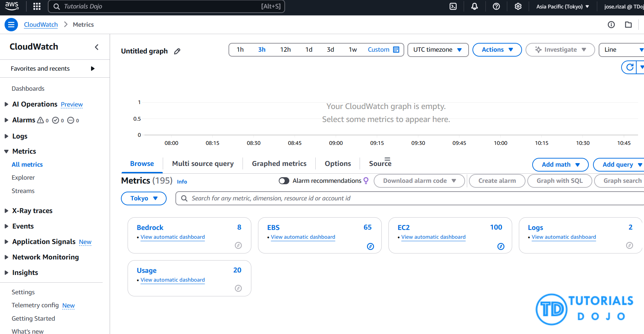Click the OK checkmark alarm icon

tap(56, 120)
